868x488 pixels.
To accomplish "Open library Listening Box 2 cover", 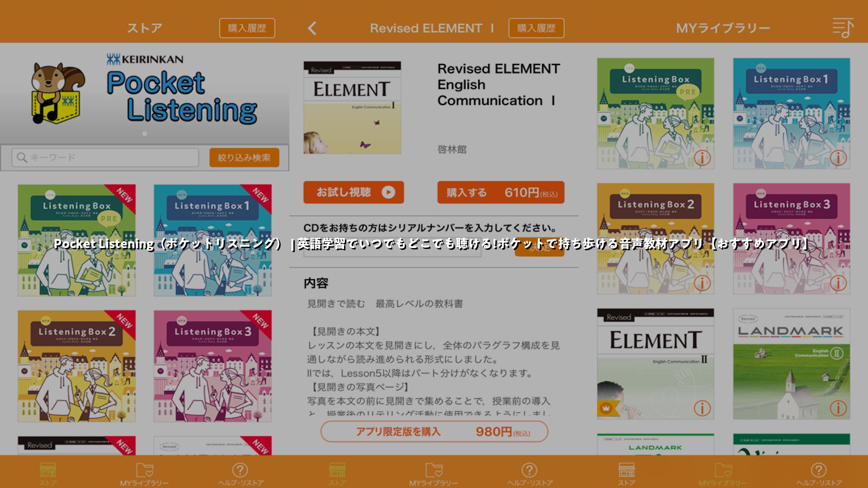I will point(656,239).
